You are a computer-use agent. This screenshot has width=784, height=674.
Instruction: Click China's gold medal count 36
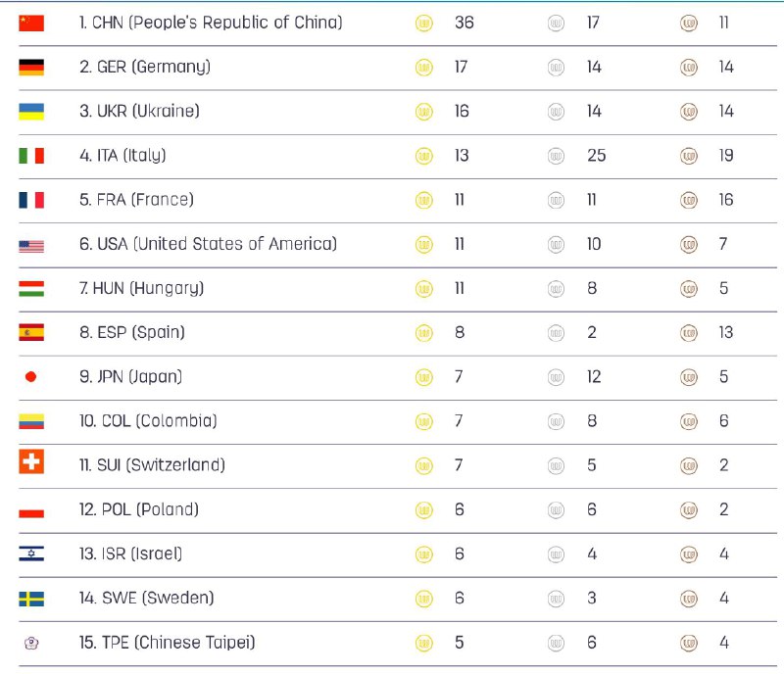pyautogui.click(x=465, y=23)
